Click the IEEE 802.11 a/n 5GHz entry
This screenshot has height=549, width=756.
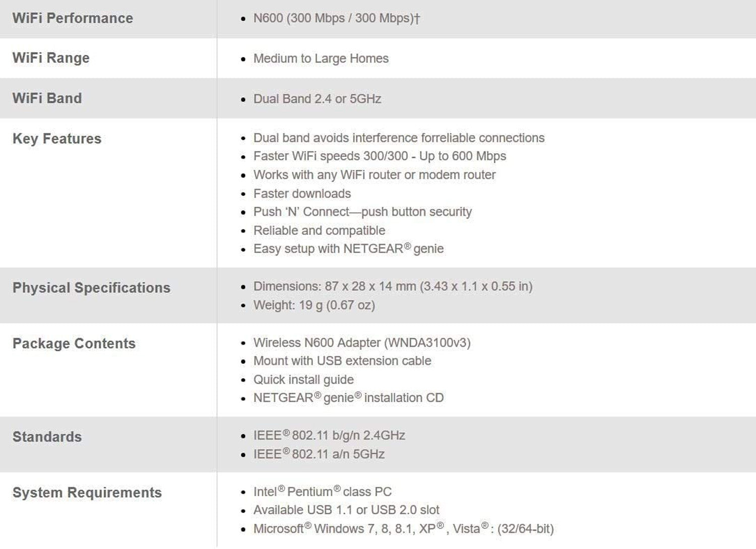319,454
